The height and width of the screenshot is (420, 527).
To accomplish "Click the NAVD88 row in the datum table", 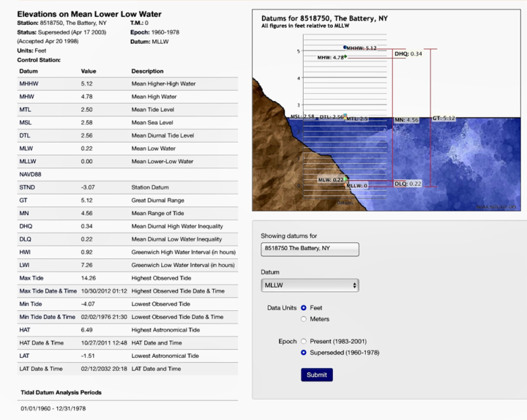I will click(29, 175).
